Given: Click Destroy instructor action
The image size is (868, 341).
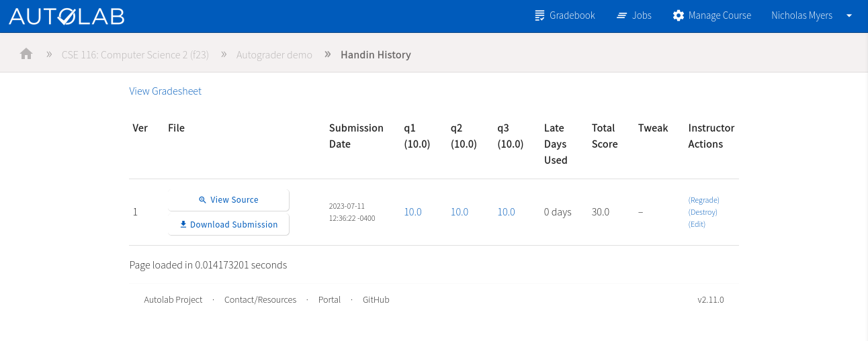Looking at the screenshot, I should [703, 212].
